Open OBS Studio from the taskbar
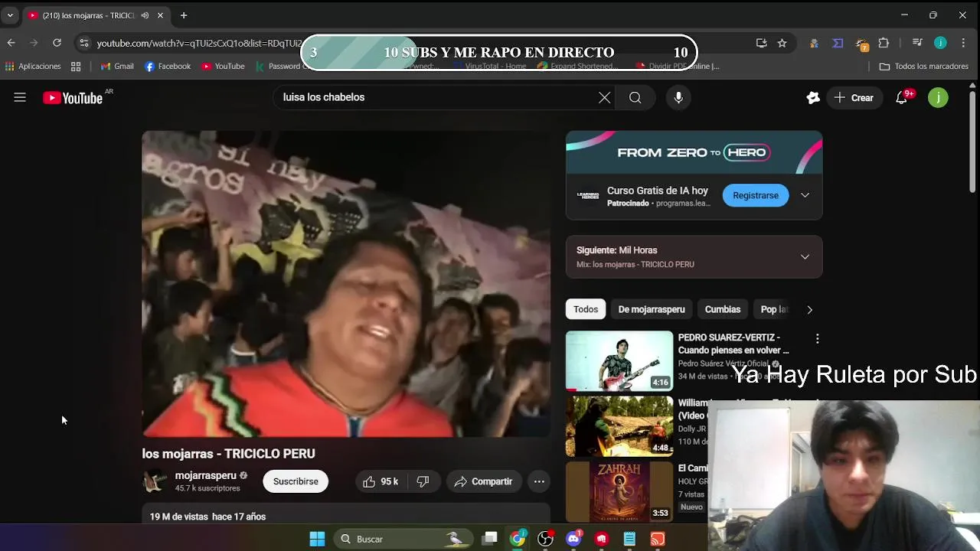980x551 pixels. (x=545, y=539)
